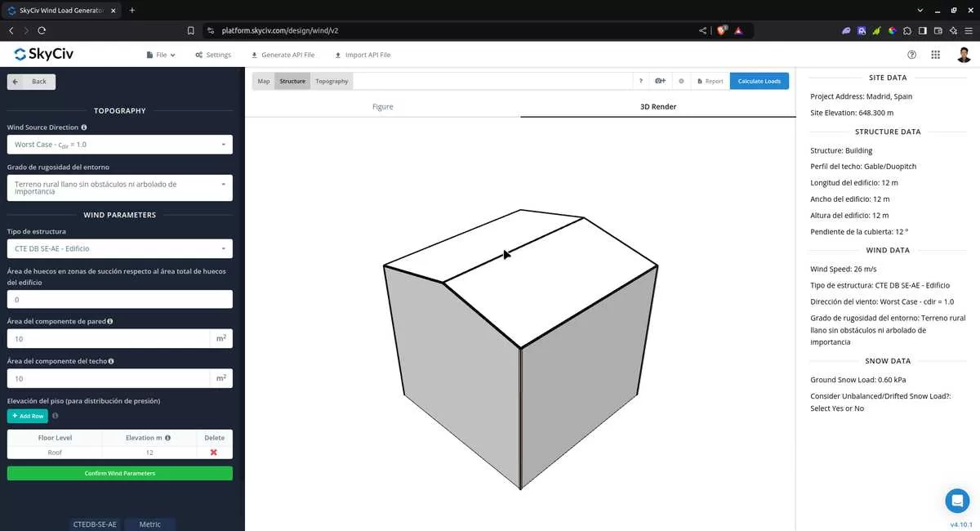Click Calculate Loads button

coord(759,81)
